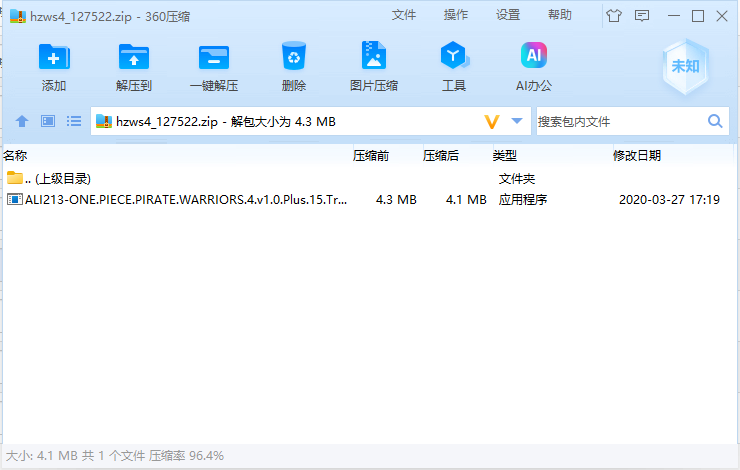The height and width of the screenshot is (470, 740).
Task: Open the 帮助 menu
Action: pos(560,15)
